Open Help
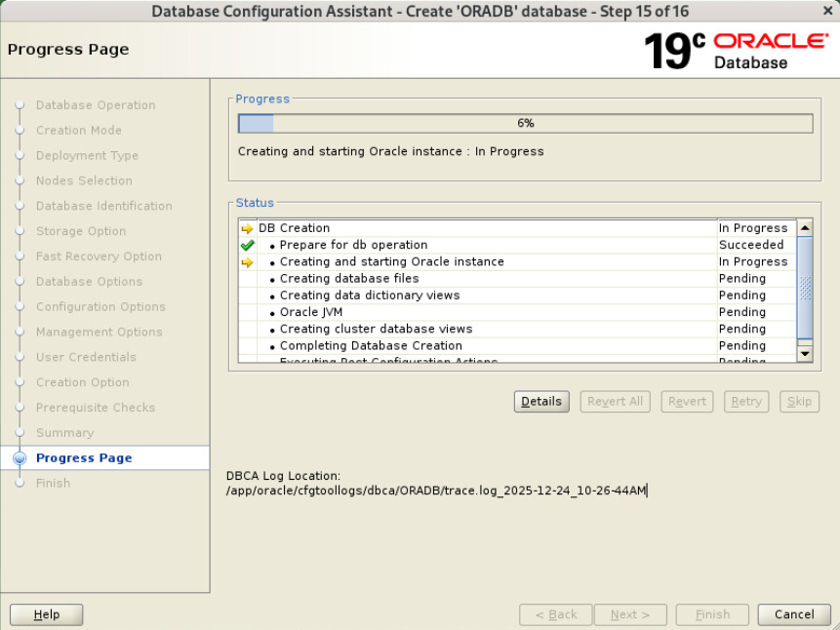The width and height of the screenshot is (840, 630). pos(47,614)
